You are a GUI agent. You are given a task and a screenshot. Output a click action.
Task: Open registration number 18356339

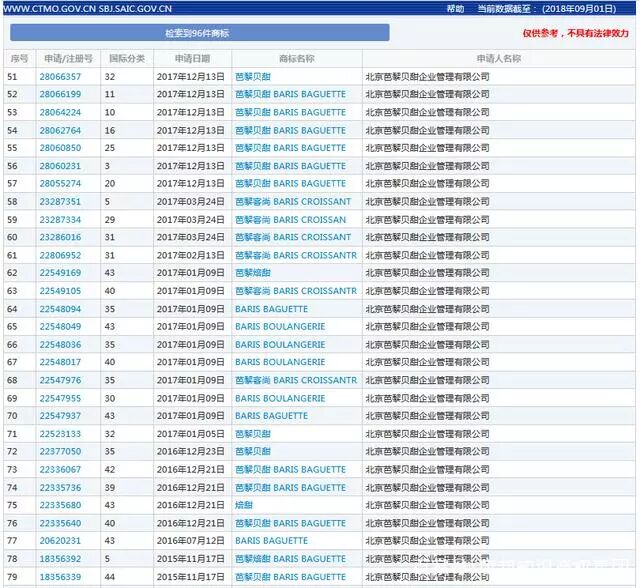point(60,577)
